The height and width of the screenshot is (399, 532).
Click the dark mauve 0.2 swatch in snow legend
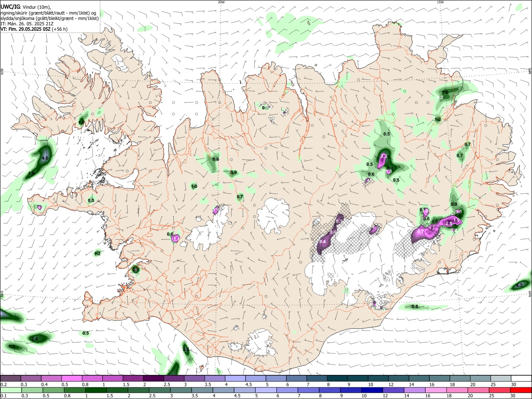click(x=10, y=378)
